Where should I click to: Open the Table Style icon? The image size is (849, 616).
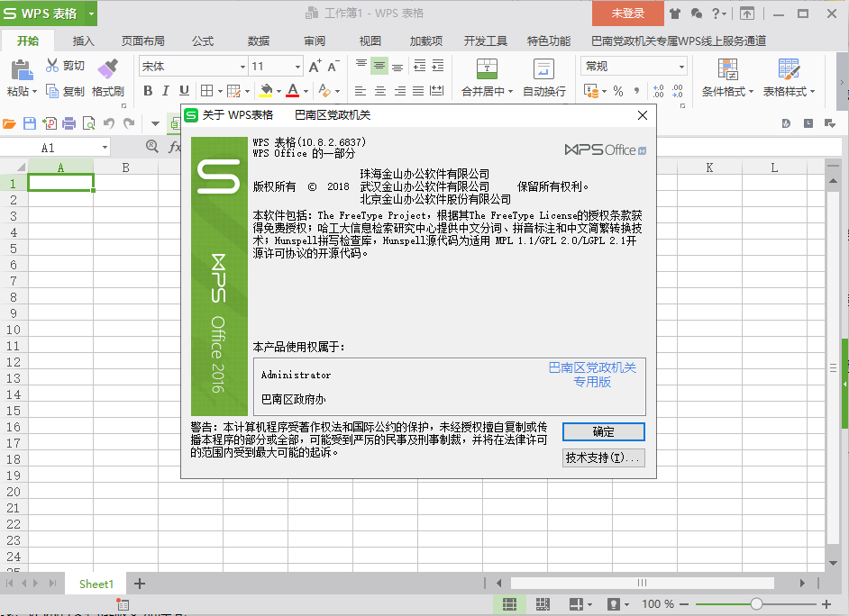[x=789, y=69]
